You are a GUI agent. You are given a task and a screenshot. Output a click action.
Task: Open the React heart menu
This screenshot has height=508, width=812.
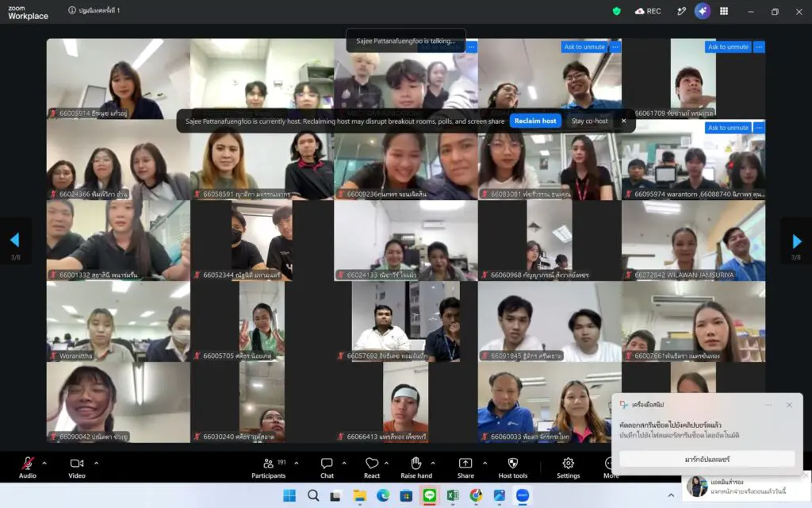pyautogui.click(x=372, y=467)
